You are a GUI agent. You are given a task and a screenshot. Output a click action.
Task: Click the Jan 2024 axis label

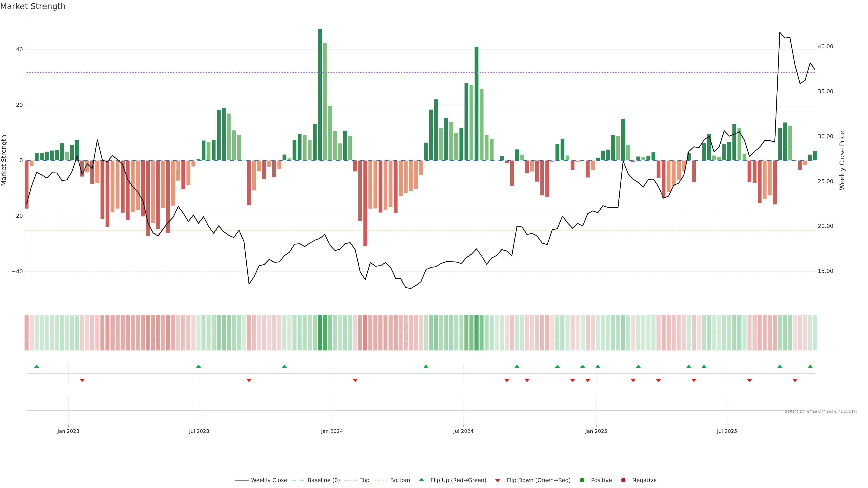[332, 431]
